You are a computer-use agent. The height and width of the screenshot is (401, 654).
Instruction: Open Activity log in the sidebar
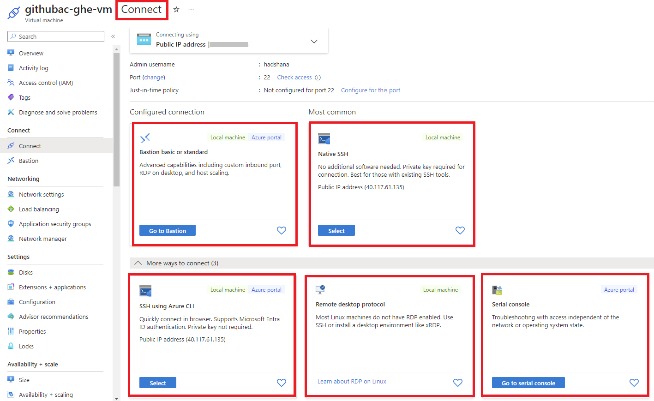point(33,68)
